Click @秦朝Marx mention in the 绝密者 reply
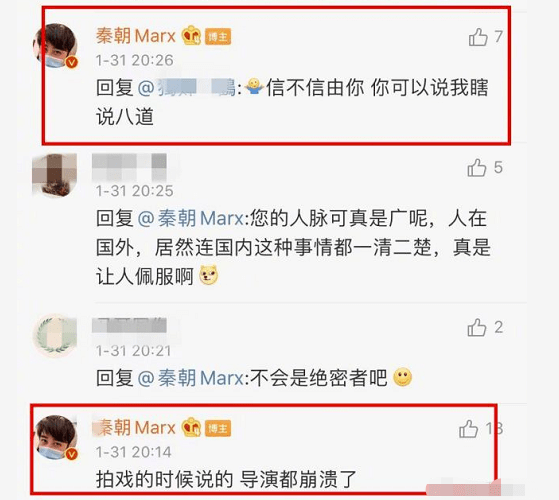The width and height of the screenshot is (559, 500). [191, 378]
